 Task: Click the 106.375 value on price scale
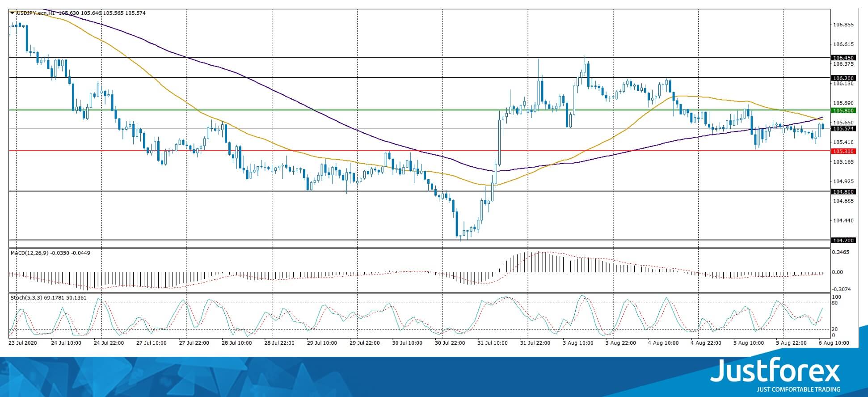click(844, 64)
